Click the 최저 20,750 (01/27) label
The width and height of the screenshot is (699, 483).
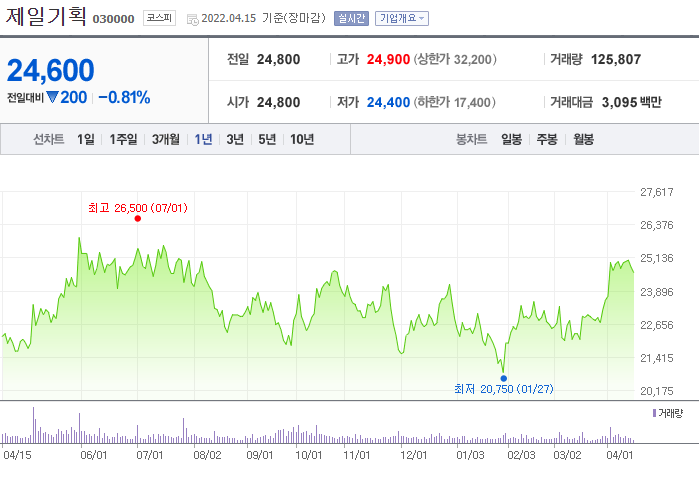coord(504,389)
